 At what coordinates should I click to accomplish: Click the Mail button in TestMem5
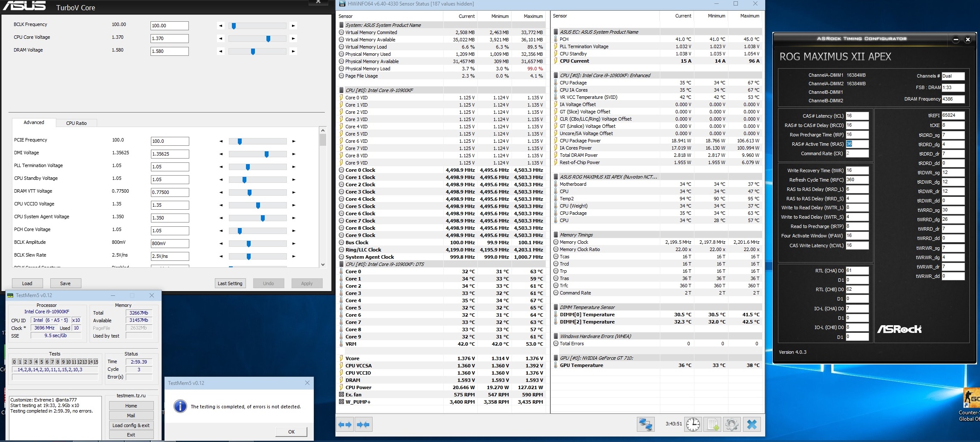click(x=131, y=416)
